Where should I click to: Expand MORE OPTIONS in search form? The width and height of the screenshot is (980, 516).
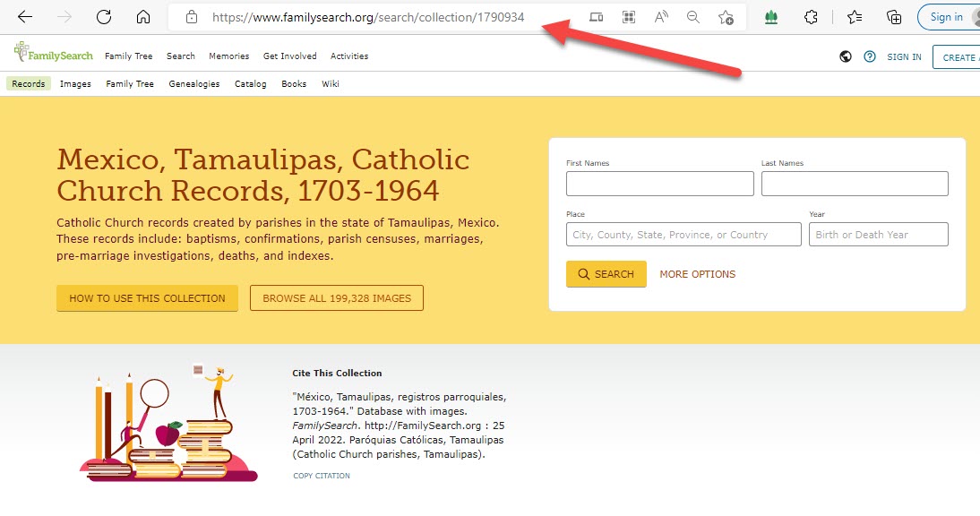[698, 274]
